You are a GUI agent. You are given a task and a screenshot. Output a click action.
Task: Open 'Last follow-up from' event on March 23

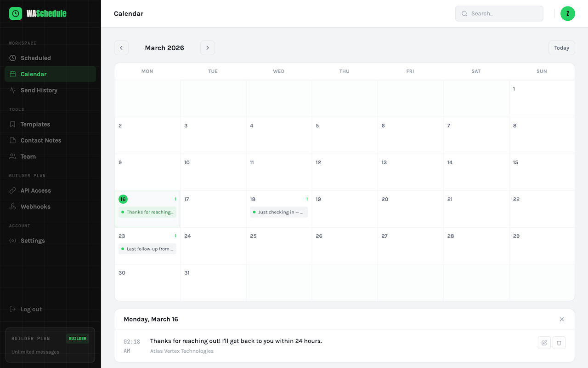click(x=147, y=249)
